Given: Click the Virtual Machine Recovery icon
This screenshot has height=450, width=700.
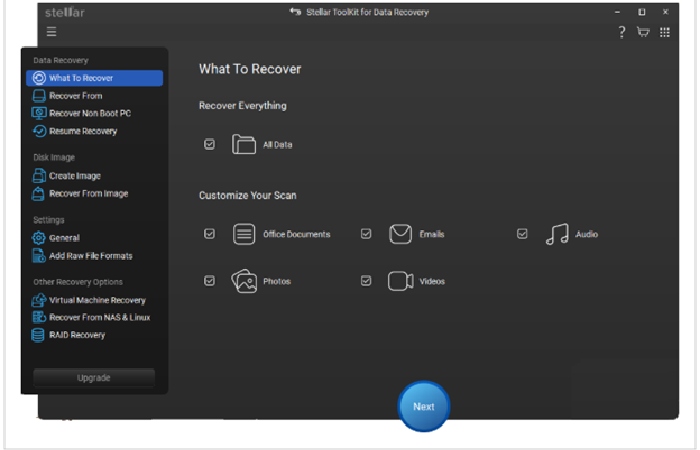Looking at the screenshot, I should (x=39, y=300).
